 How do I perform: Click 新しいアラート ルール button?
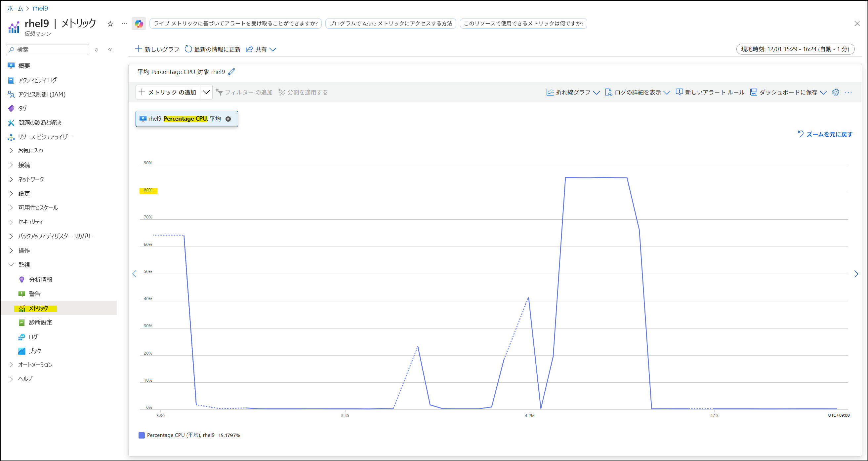point(710,92)
